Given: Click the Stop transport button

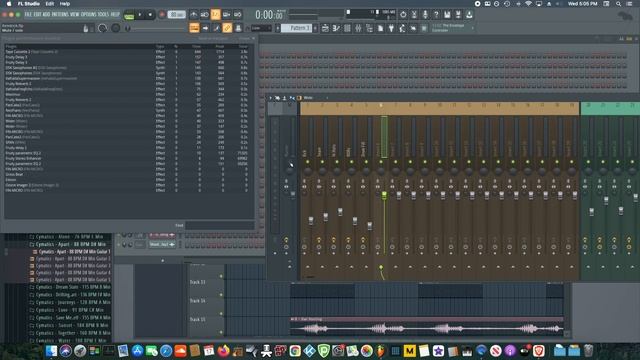Looking at the screenshot, I should coord(150,15).
